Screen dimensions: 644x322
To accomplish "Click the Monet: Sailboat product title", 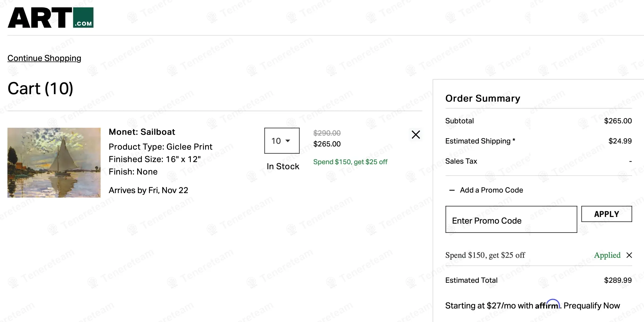I will [142, 132].
